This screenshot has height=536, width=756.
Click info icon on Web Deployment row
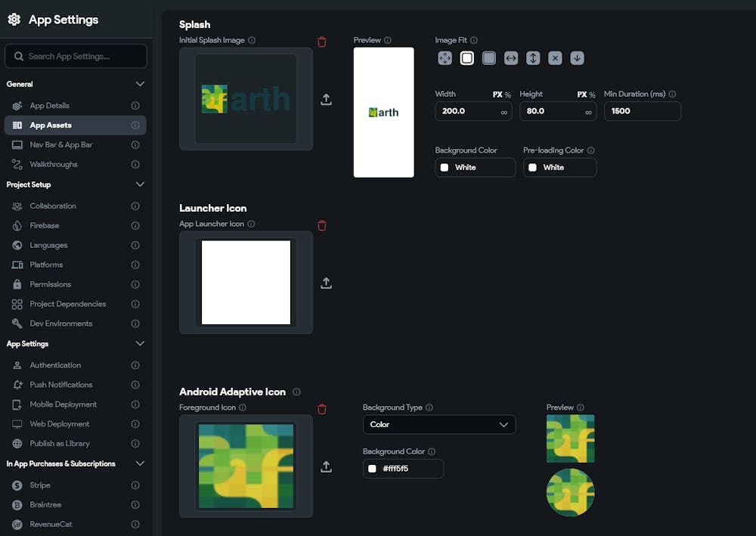[x=135, y=423]
